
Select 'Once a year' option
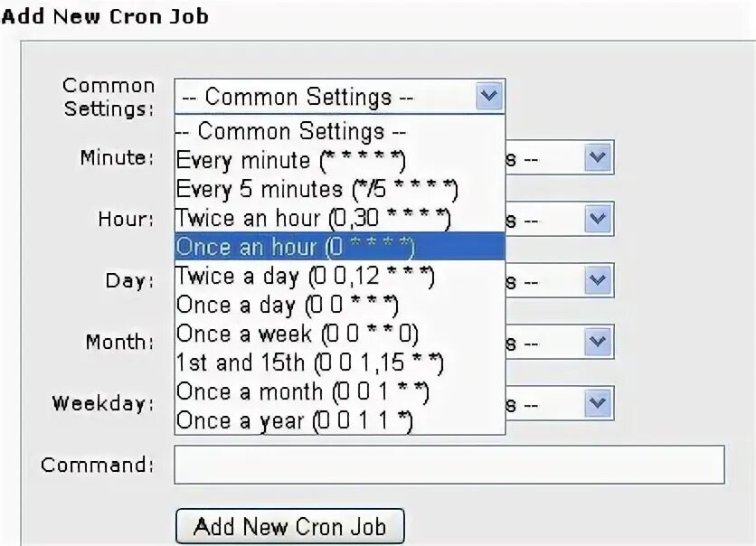(294, 420)
